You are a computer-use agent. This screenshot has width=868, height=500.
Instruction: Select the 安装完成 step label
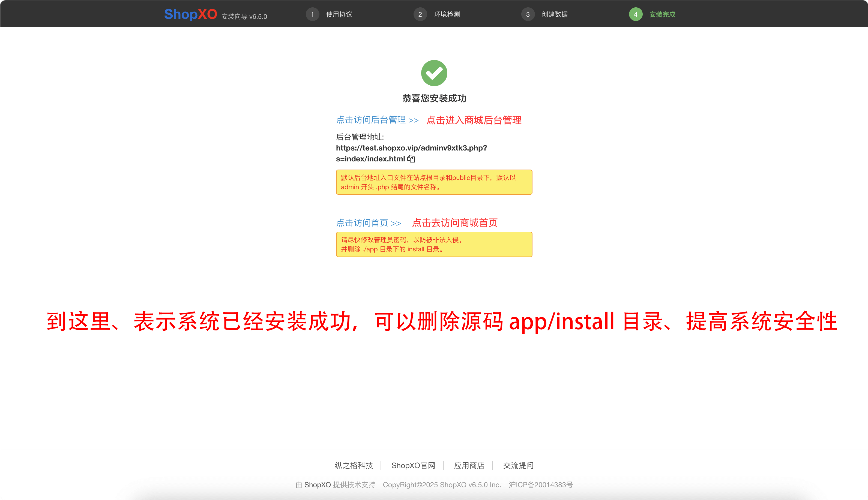click(x=662, y=14)
